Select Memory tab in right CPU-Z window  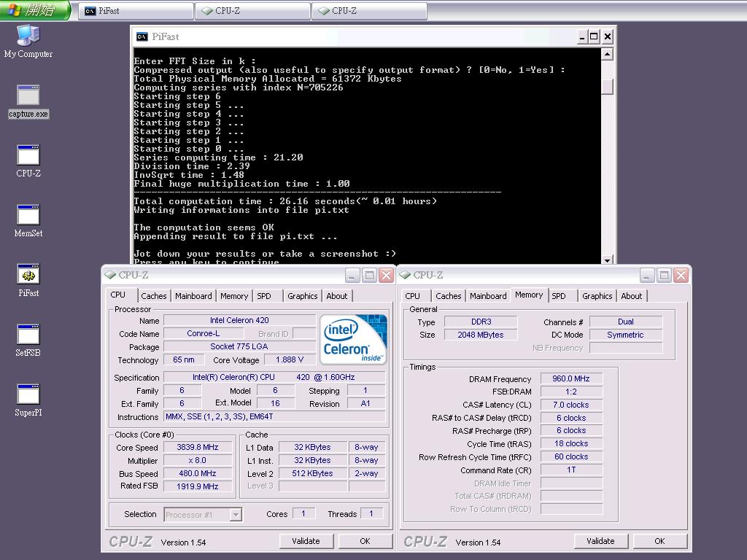pyautogui.click(x=529, y=295)
